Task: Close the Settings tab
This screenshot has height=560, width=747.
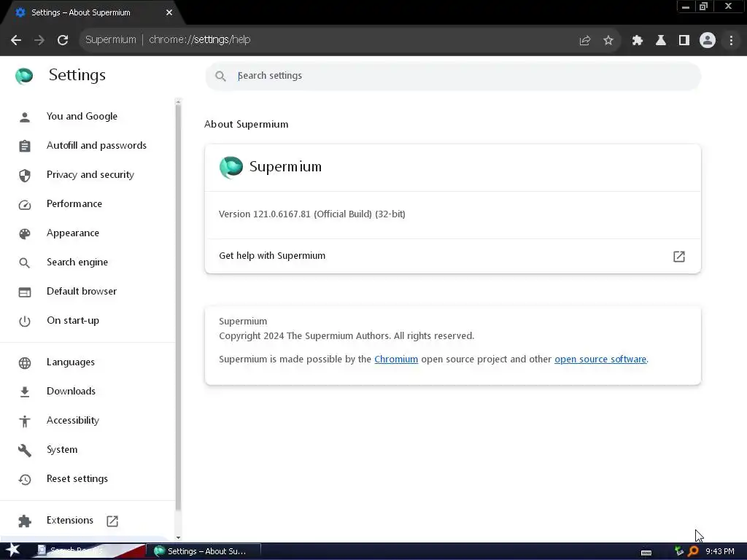Action: [x=169, y=13]
